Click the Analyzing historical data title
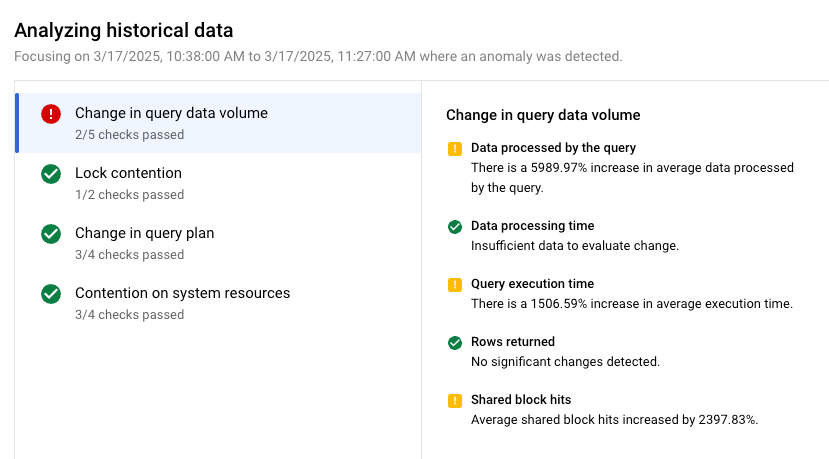 [123, 32]
